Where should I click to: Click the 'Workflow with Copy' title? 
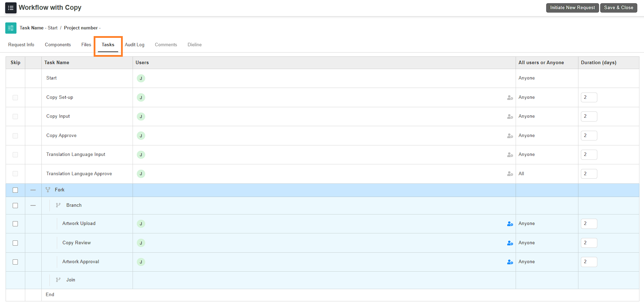[50, 8]
